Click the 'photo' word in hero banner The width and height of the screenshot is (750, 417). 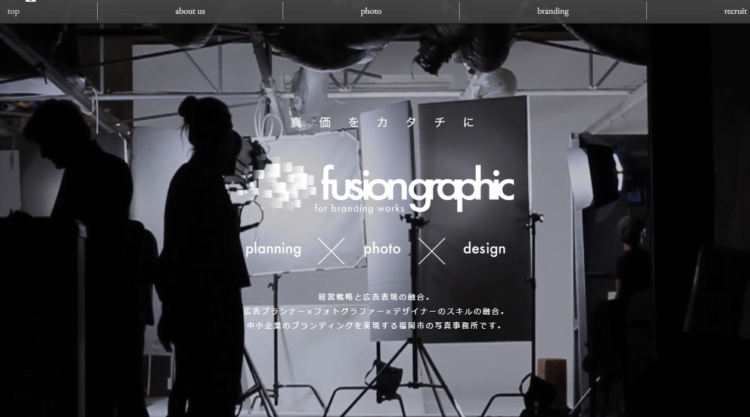382,249
